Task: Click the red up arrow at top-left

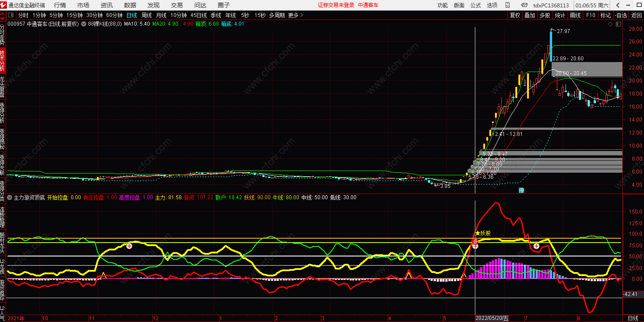Action: (x=3, y=14)
